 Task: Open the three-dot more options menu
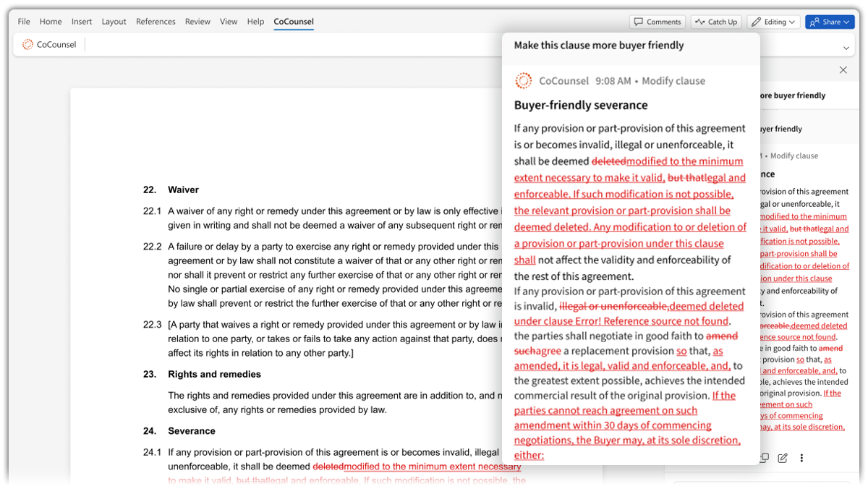pyautogui.click(x=801, y=458)
